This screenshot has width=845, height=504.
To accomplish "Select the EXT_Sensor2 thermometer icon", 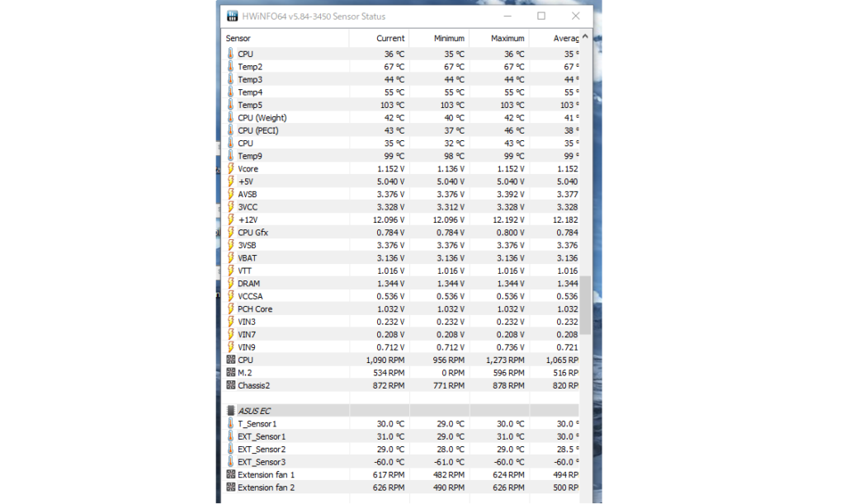I will 231,449.
